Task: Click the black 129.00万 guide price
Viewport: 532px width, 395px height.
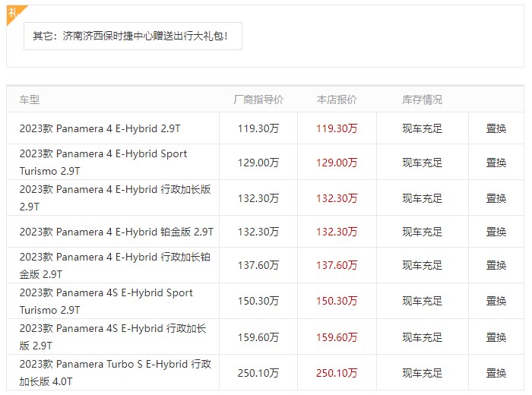Action: pos(258,163)
